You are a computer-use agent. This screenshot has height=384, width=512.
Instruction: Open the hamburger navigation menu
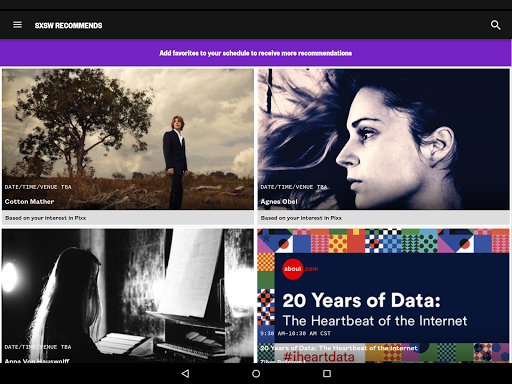point(17,25)
